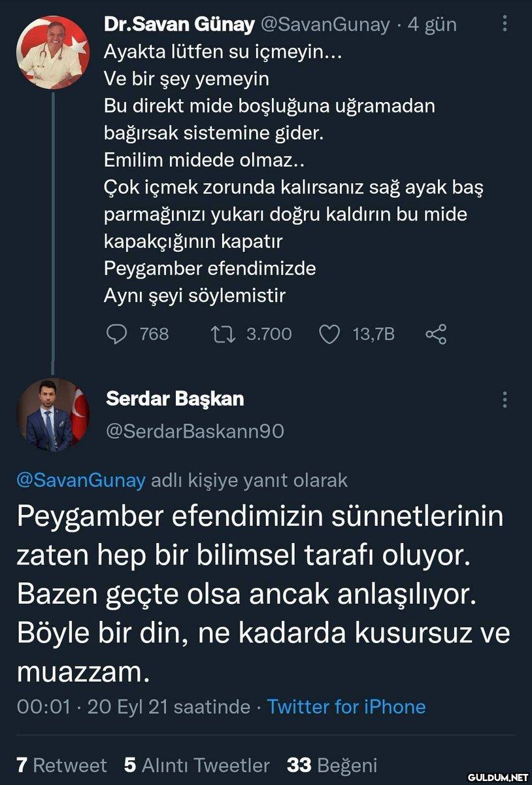The height and width of the screenshot is (785, 532).
Task: Open the 33 Beğeni likes list
Action: click(x=332, y=765)
